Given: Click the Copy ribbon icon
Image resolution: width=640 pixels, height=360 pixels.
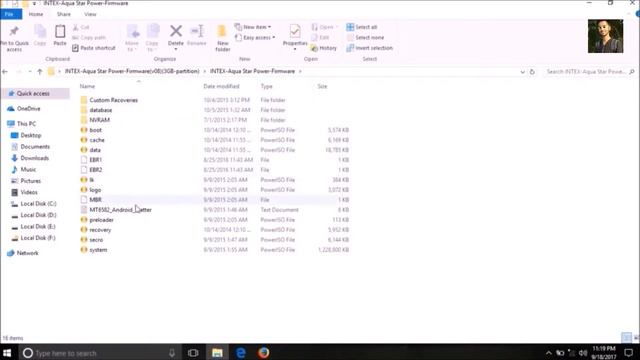Looking at the screenshot, I should pos(40,31).
